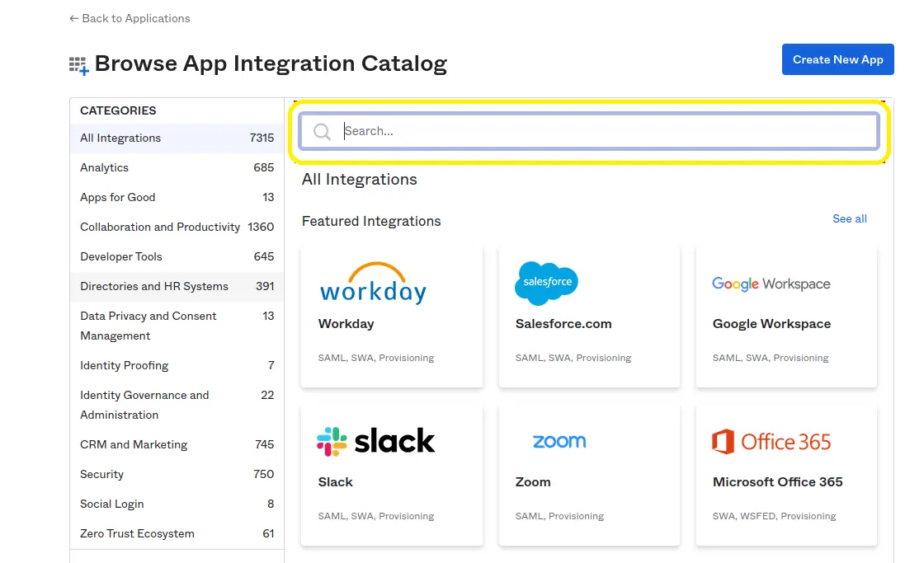Select Collaboration and Productivity category
924x563 pixels.
[x=160, y=228]
